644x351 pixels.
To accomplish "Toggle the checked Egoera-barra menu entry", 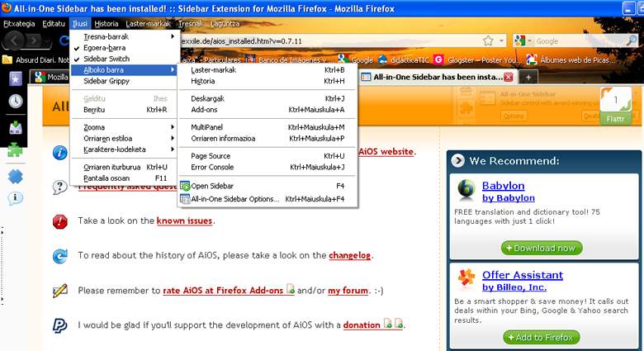I will tap(125, 48).
